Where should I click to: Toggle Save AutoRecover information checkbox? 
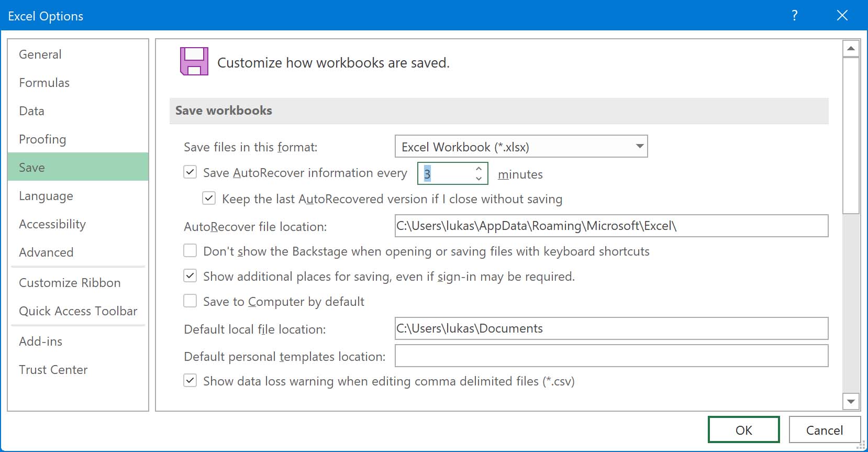point(190,172)
